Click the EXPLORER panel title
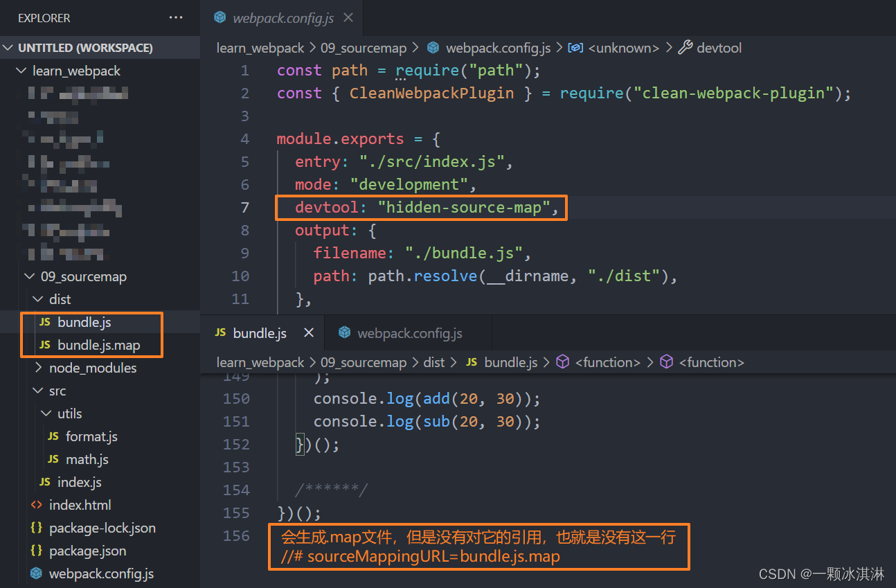The image size is (896, 588). [44, 18]
